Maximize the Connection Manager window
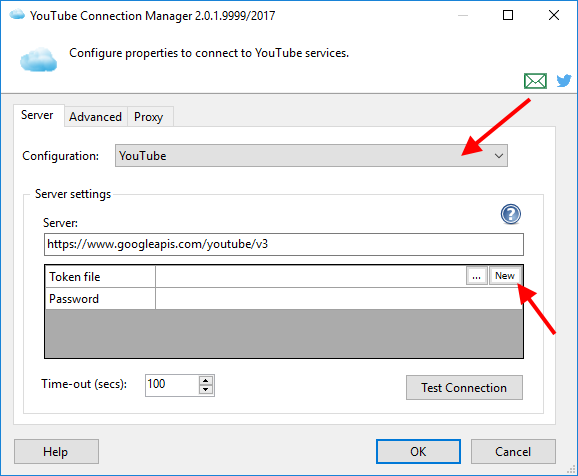 coord(508,15)
